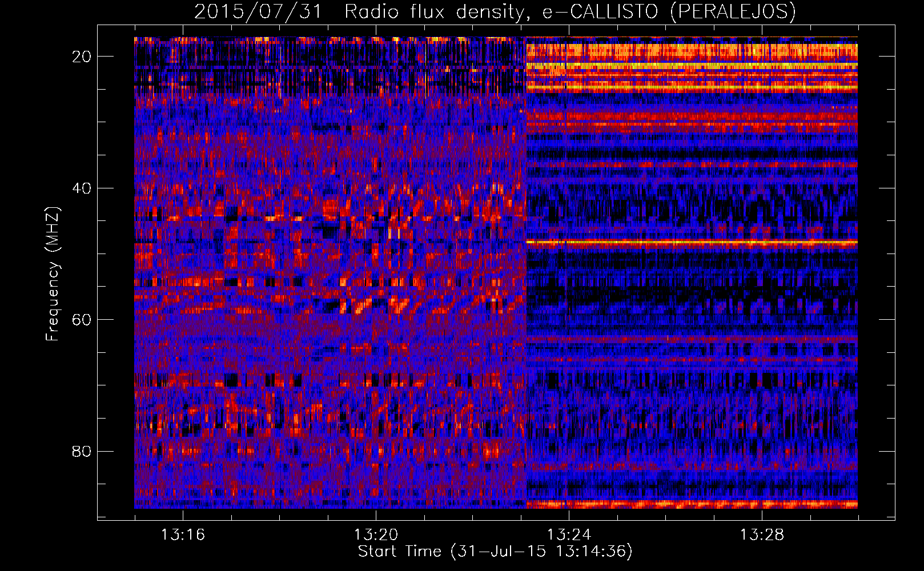Click the time tick label '13:16'
This screenshot has width=924, height=571.
click(x=183, y=535)
